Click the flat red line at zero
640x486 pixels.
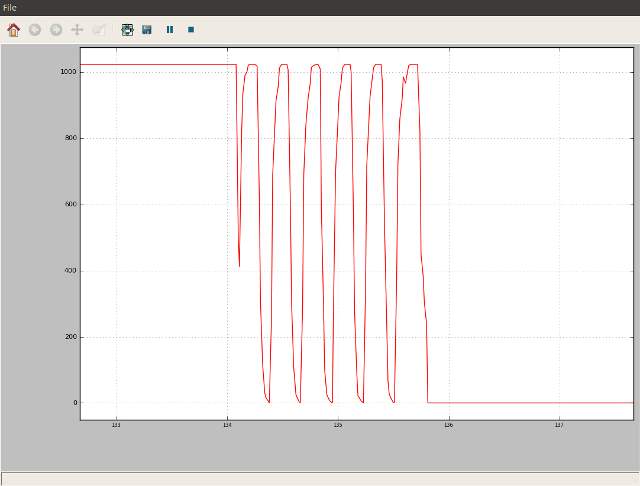point(530,402)
